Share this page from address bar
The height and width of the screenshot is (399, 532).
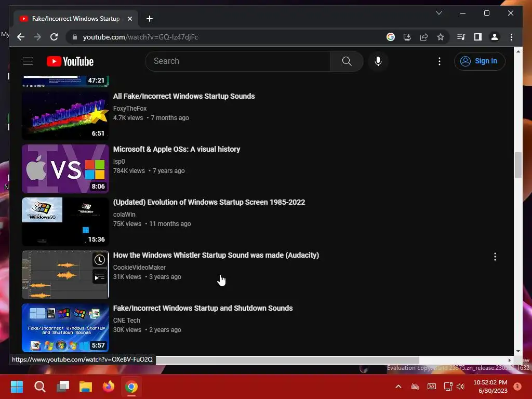click(424, 37)
